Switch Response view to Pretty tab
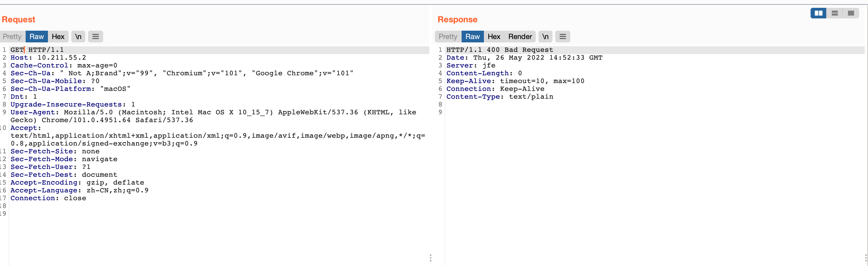Viewport: 868px width, 266px height. click(x=448, y=37)
